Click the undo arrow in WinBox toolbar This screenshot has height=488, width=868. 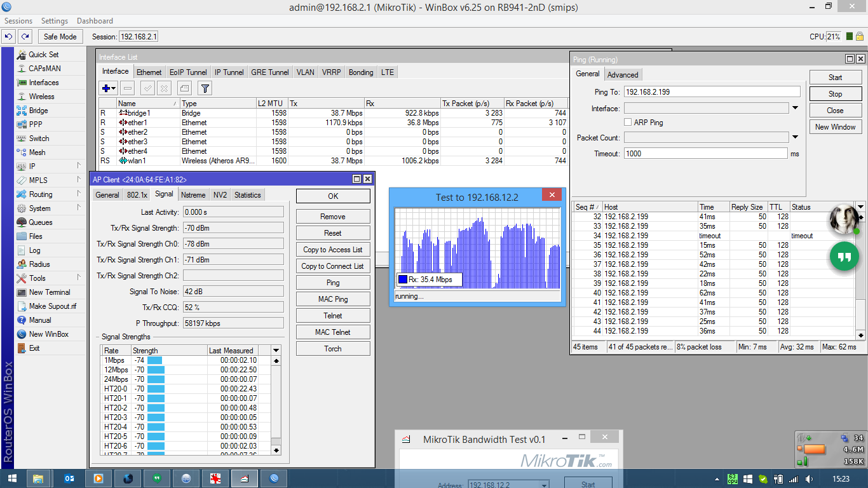pos(9,37)
